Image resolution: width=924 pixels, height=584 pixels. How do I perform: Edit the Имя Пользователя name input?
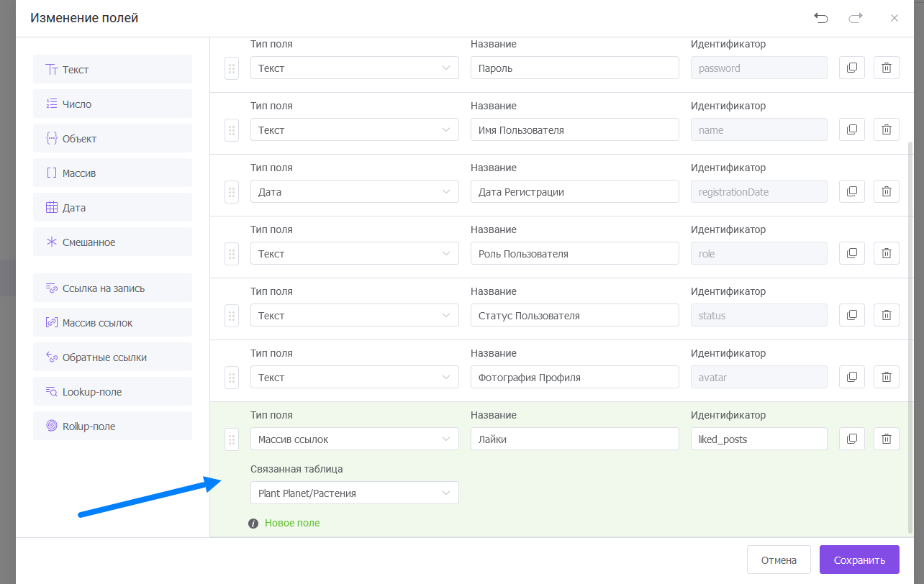(x=575, y=130)
